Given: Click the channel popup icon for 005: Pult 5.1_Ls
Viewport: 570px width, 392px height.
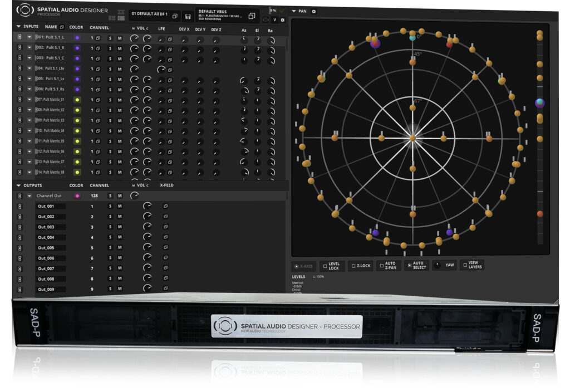Looking at the screenshot, I should pyautogui.click(x=98, y=79).
